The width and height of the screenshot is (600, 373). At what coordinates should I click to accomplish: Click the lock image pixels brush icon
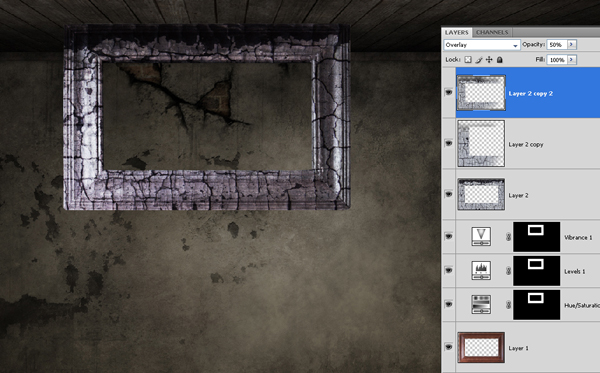click(x=479, y=60)
